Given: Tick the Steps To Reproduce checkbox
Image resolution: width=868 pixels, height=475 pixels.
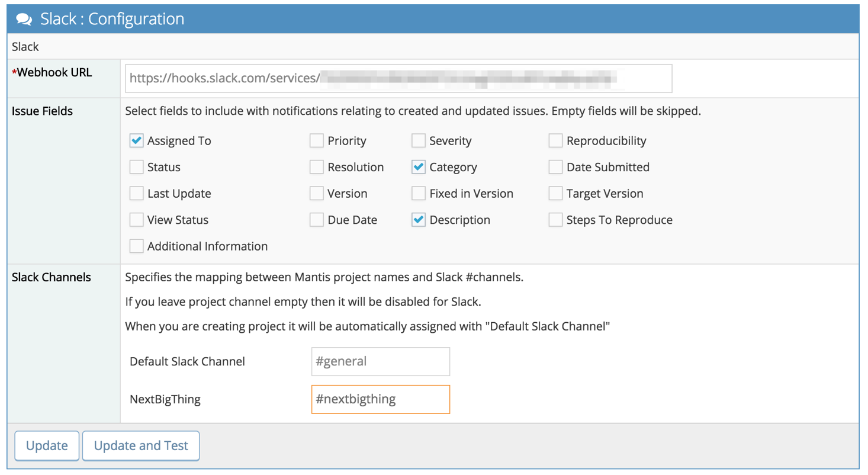Looking at the screenshot, I should 555,220.
